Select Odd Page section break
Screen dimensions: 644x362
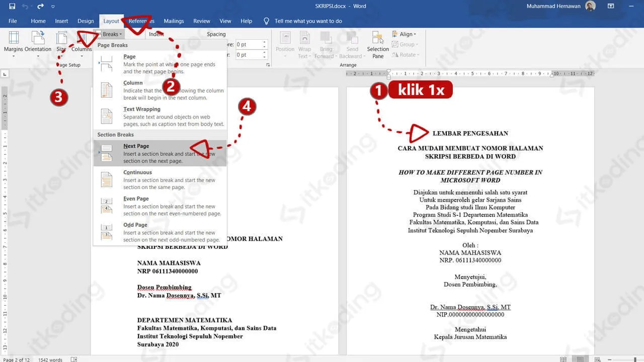160,232
